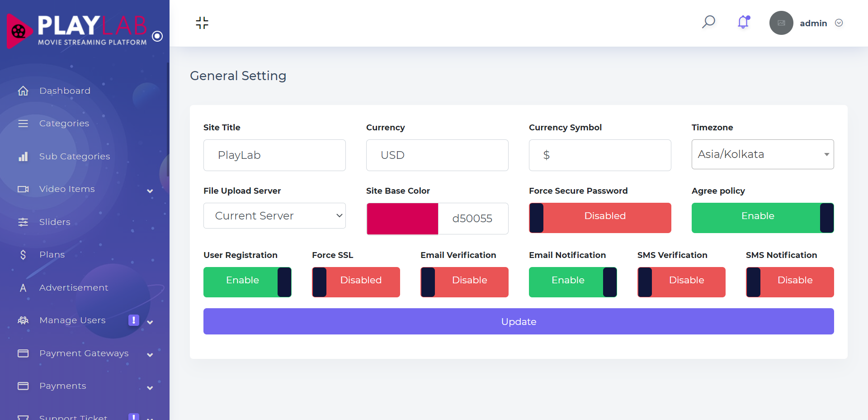
Task: Open the Site Base Color picker
Action: pyautogui.click(x=402, y=219)
